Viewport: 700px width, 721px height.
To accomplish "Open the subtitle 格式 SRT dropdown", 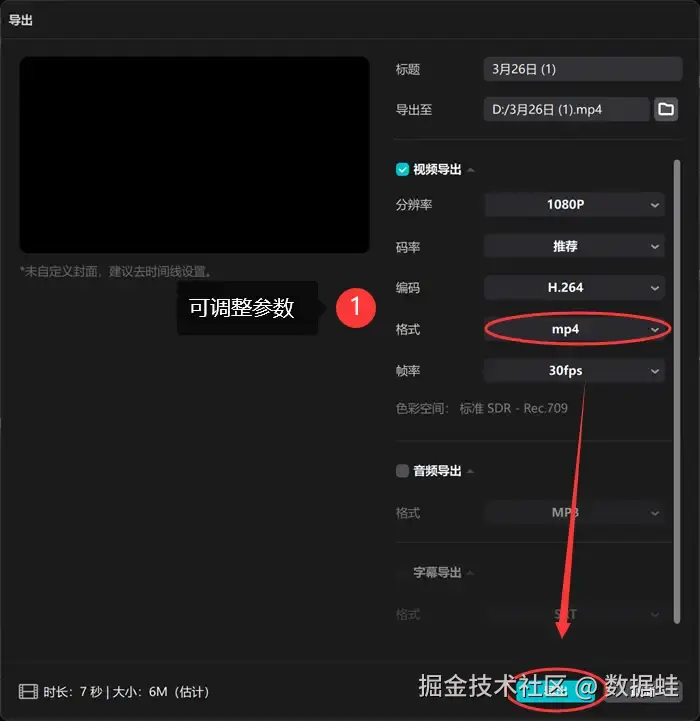I will (574, 614).
